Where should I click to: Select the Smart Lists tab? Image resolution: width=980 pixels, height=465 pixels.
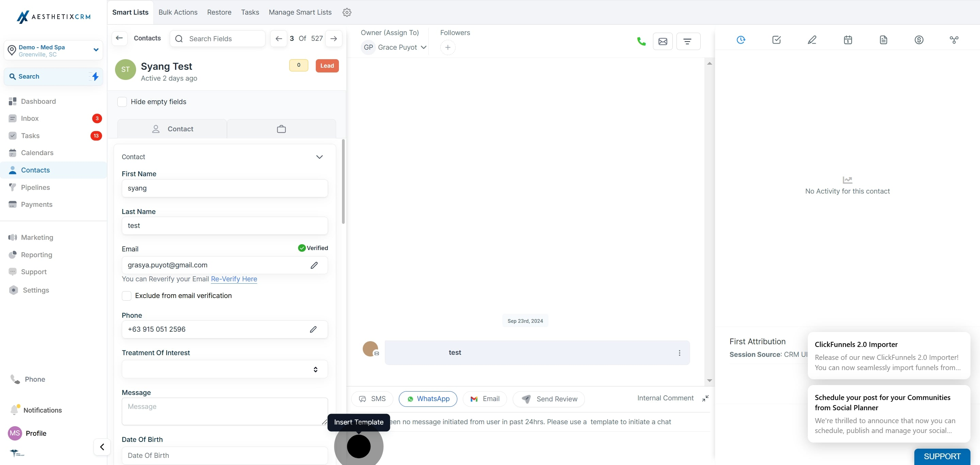click(x=130, y=12)
